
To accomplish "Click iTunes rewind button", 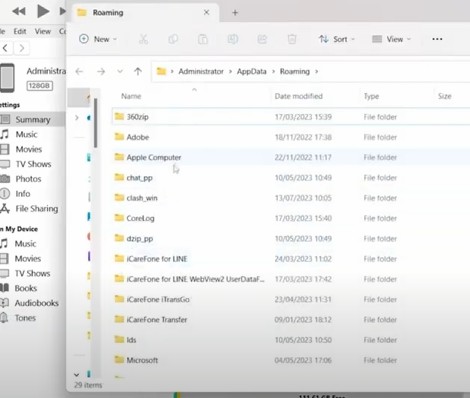I will point(19,11).
